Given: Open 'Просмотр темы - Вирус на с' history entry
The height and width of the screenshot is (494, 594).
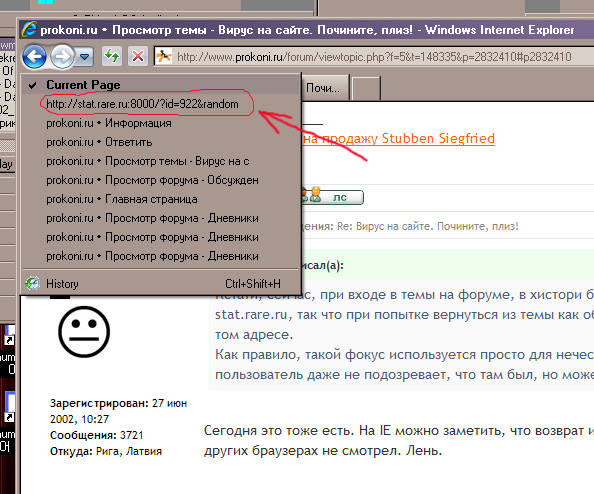Looking at the screenshot, I should [x=161, y=161].
